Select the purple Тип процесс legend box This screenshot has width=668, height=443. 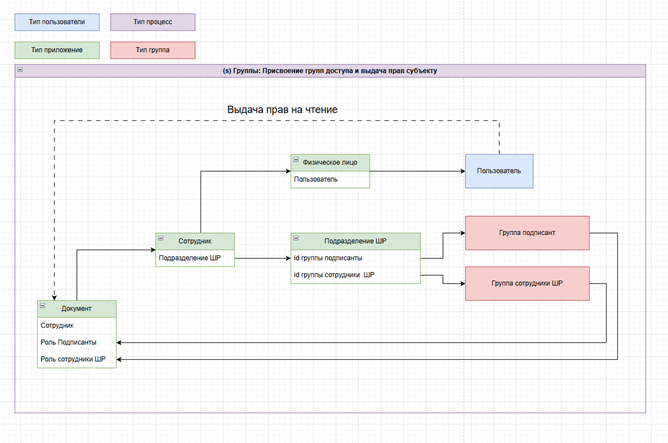pos(153,21)
